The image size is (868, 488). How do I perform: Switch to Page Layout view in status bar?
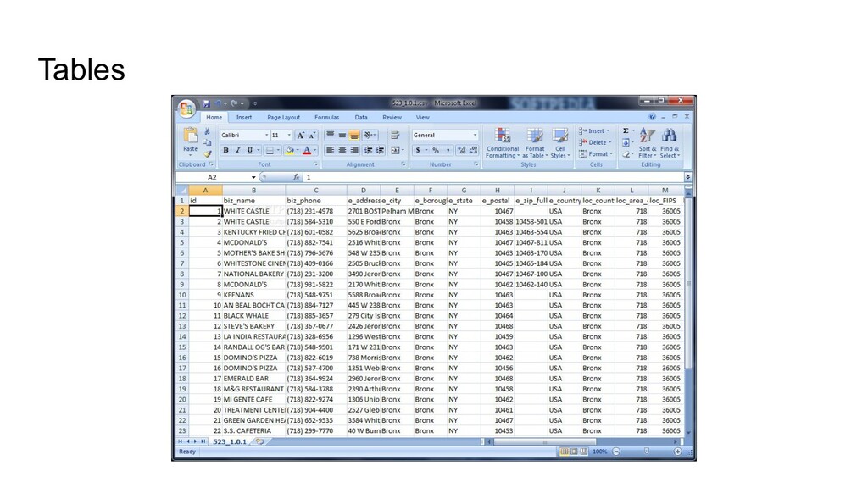click(574, 452)
